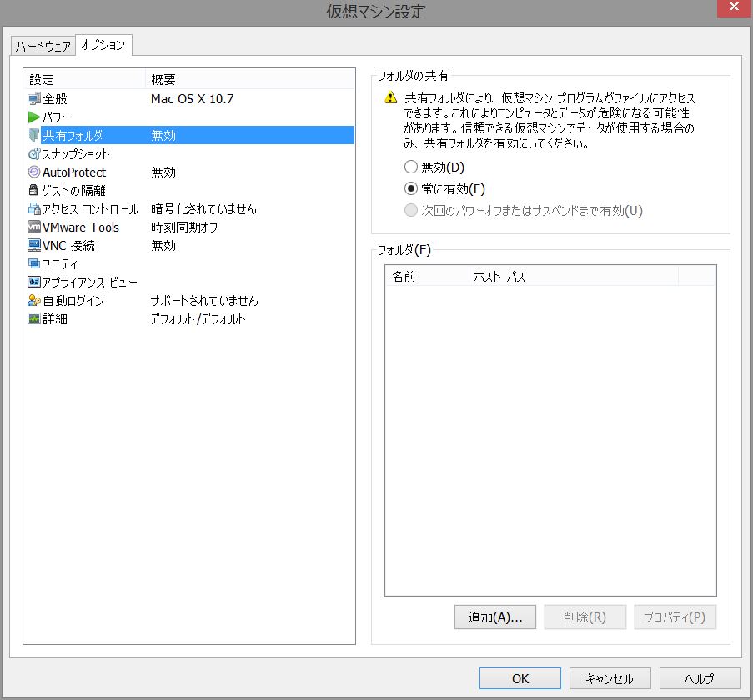Click the 詳細 chart icon

point(34,318)
